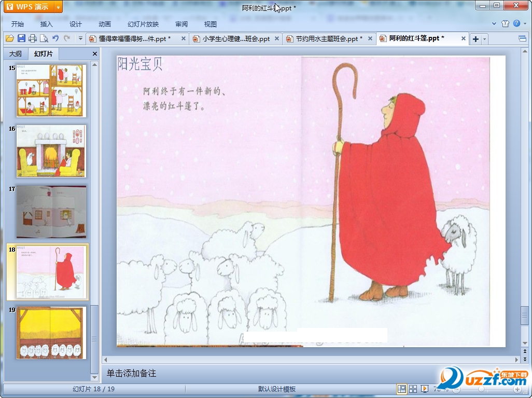Open the 动画 menu tab
532x398 pixels.
point(105,24)
